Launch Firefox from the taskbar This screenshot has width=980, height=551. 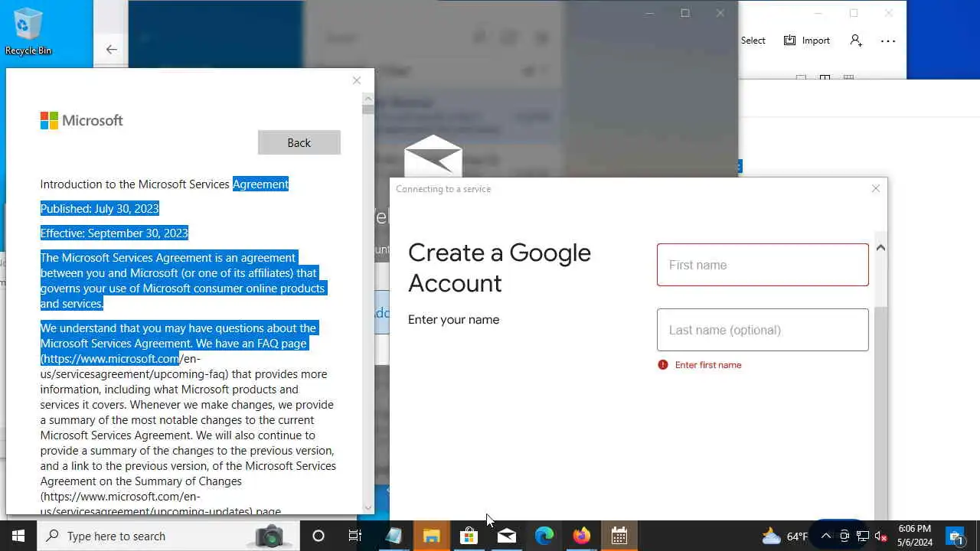point(581,536)
